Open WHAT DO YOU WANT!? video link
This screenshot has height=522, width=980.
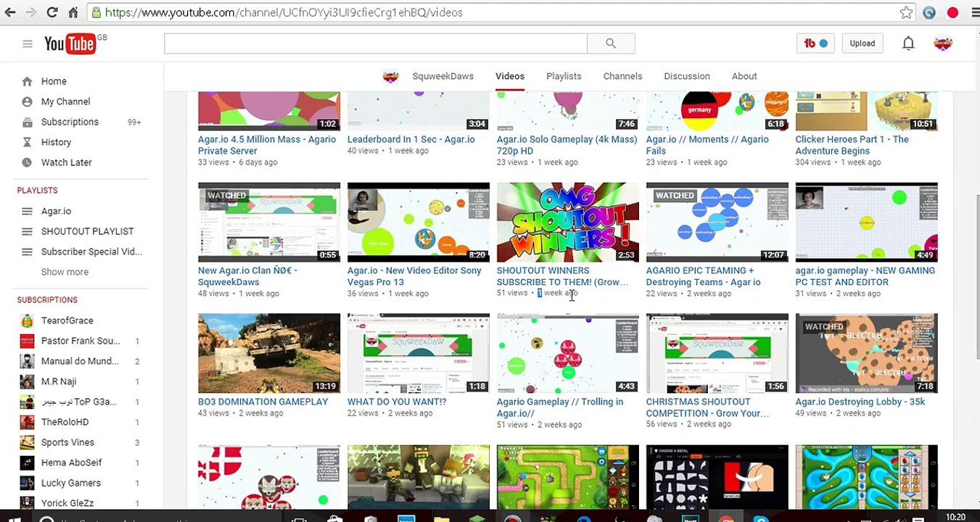coord(397,402)
